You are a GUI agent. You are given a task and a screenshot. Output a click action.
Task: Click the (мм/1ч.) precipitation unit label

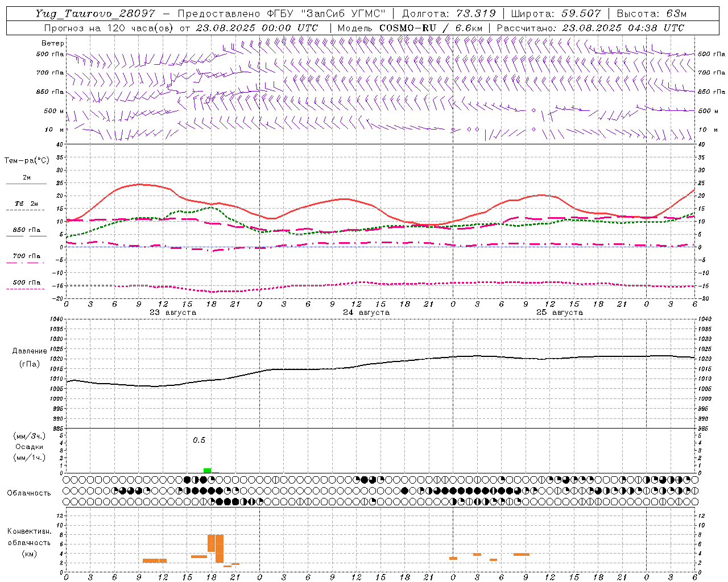click(30, 458)
